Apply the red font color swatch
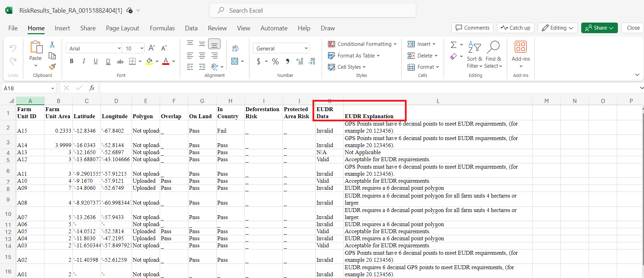The width and height of the screenshot is (644, 278). coord(166,61)
